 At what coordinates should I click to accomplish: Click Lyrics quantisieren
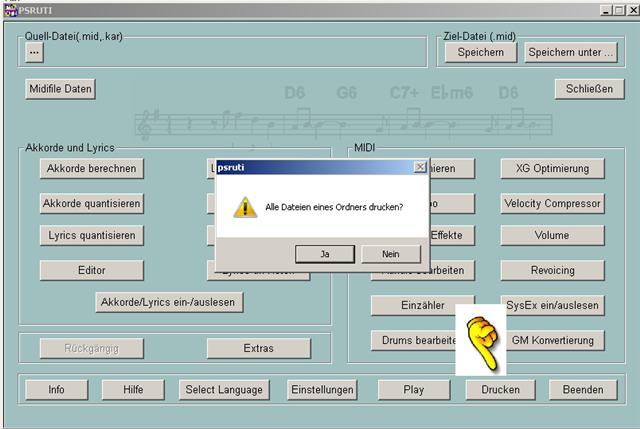click(91, 236)
